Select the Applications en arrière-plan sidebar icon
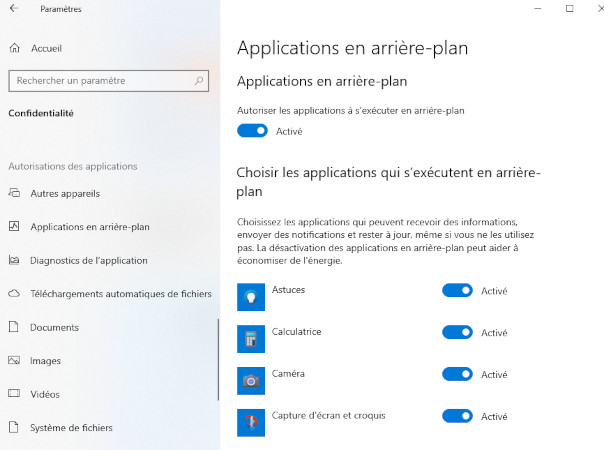This screenshot has width=604, height=450. pyautogui.click(x=14, y=226)
